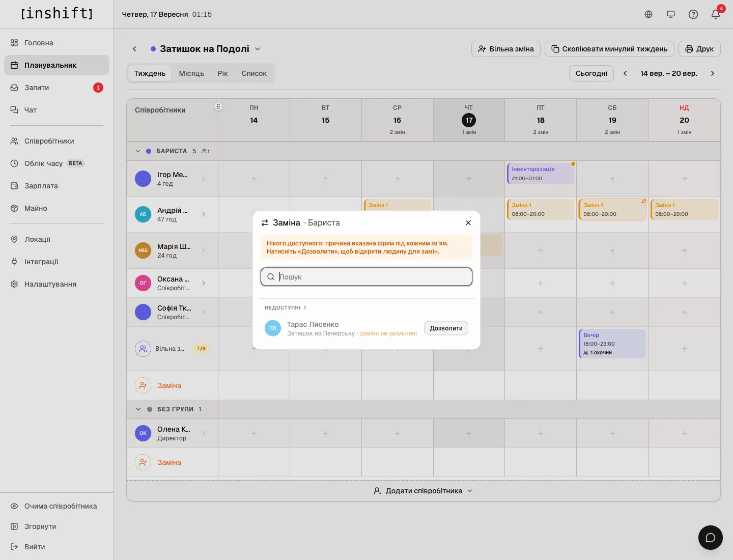Toggle Очима співробітника view
This screenshot has height=560, width=733.
(57, 506)
